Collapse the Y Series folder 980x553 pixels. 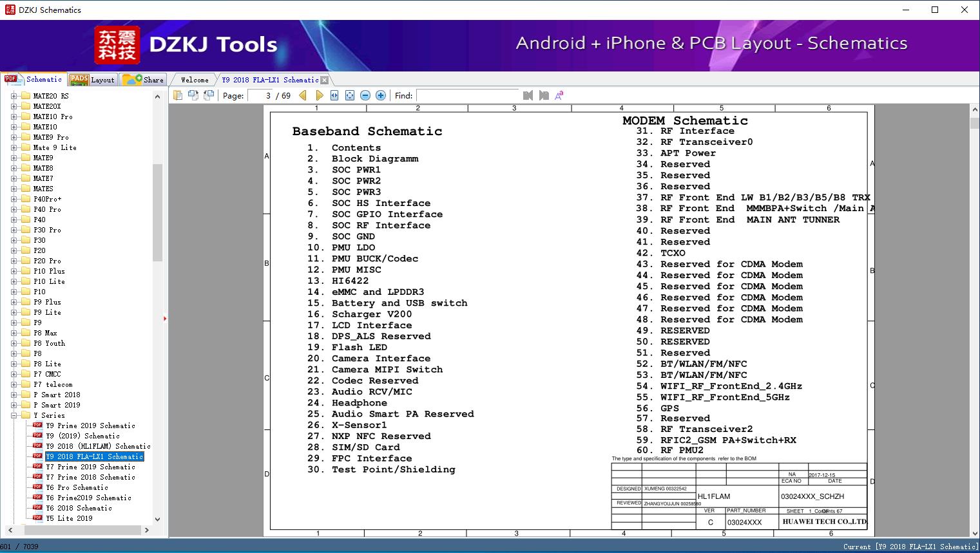click(14, 415)
